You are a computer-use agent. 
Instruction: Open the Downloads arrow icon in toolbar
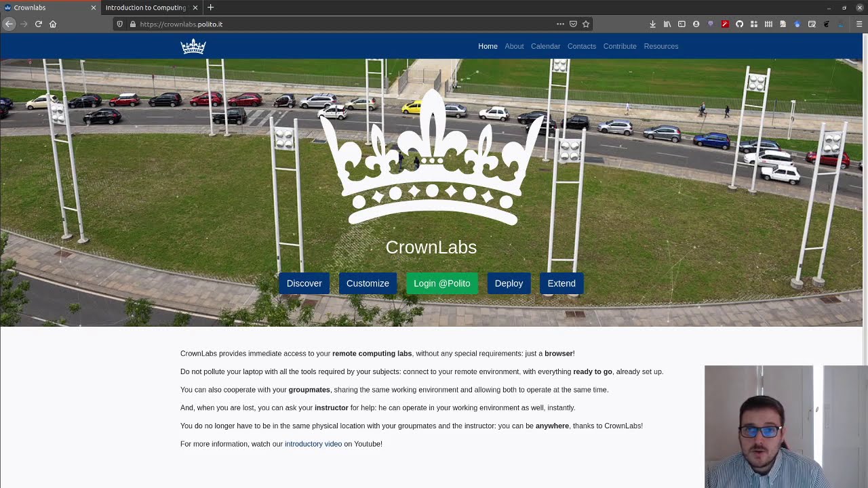point(652,24)
